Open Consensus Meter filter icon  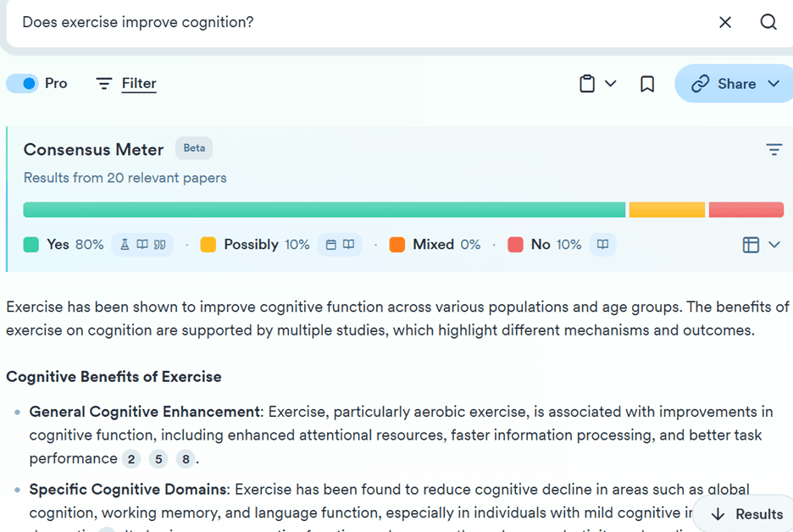774,149
